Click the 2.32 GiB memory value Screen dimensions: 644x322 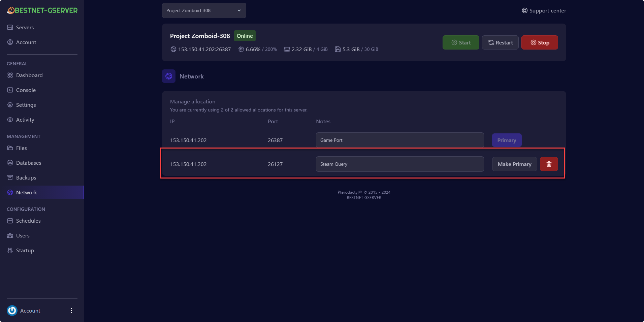coord(302,49)
